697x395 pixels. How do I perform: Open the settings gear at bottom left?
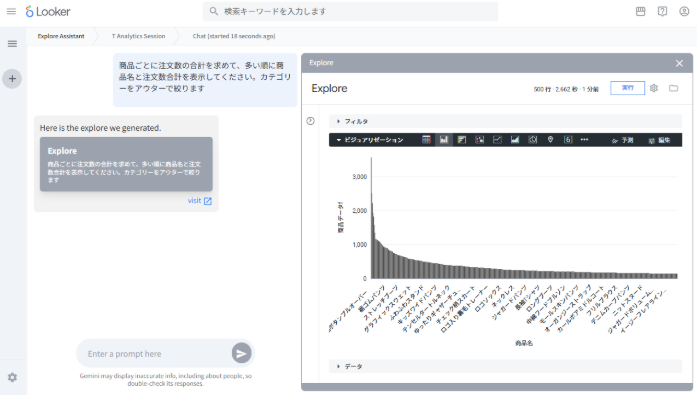coord(12,377)
